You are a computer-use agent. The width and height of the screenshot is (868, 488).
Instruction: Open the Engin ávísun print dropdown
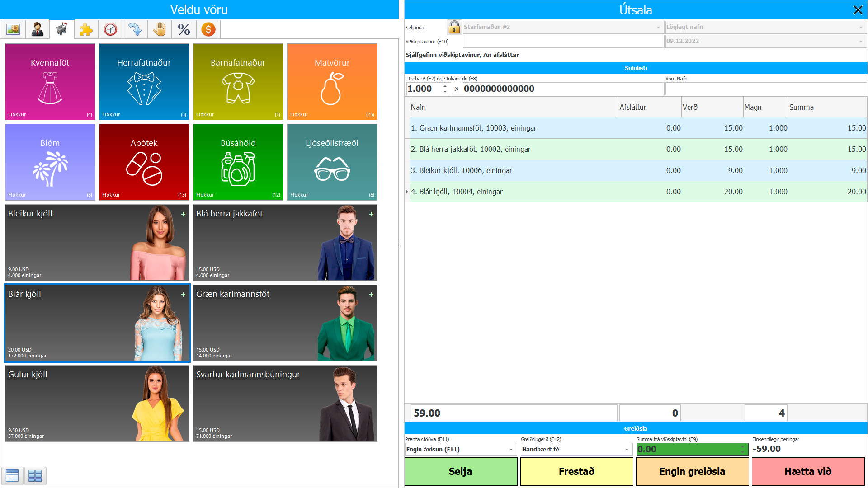point(511,450)
